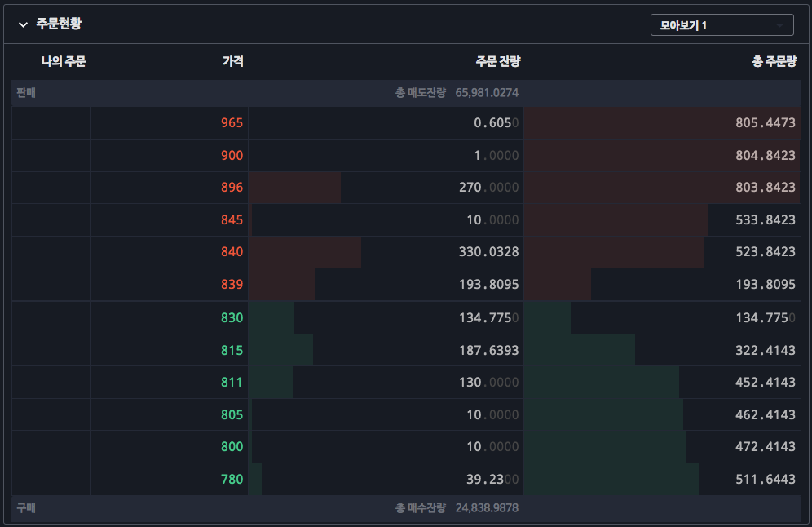812x527 pixels.
Task: Click cumulative total 511.6443
Action: 766,479
